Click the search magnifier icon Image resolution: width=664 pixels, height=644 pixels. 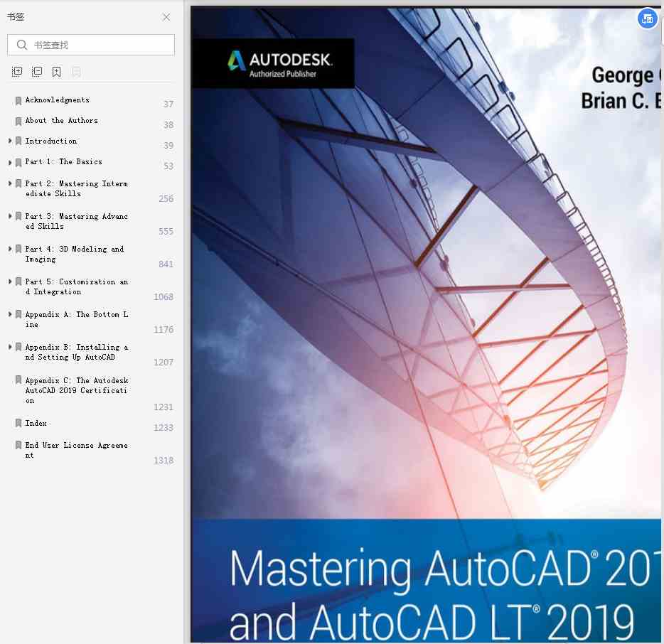click(x=22, y=45)
